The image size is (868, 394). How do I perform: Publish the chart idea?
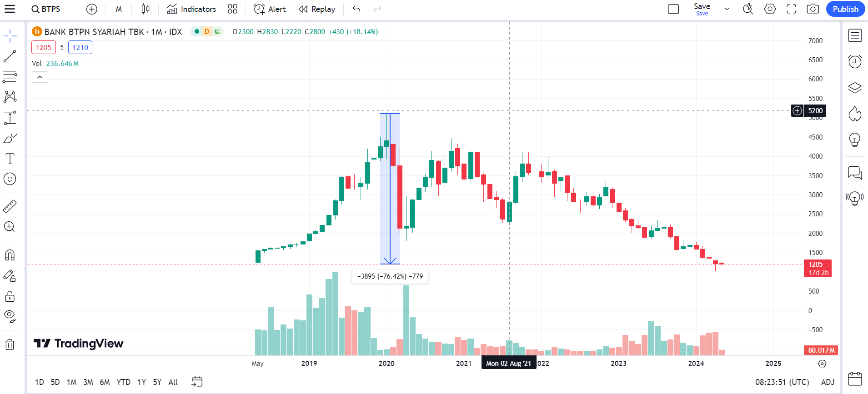(845, 9)
